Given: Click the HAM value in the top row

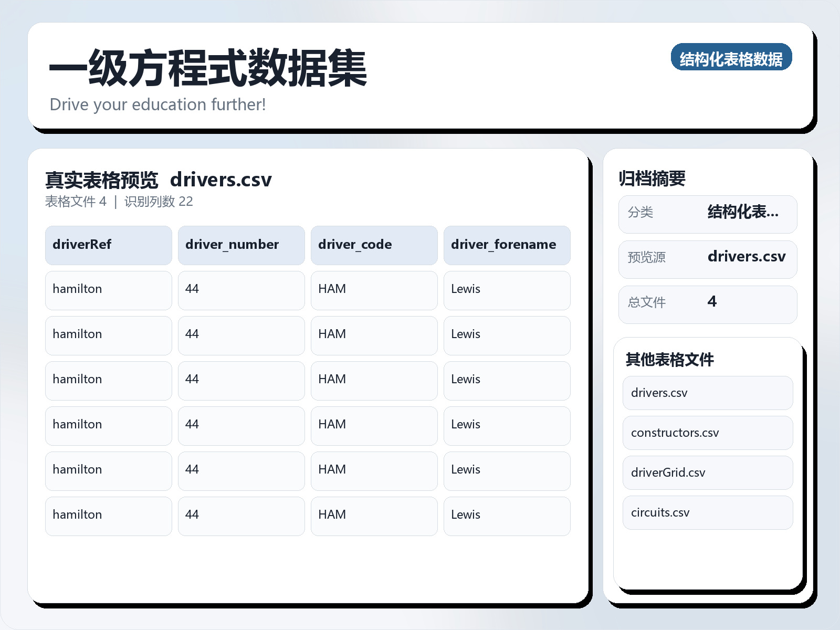Looking at the screenshot, I should (374, 290).
